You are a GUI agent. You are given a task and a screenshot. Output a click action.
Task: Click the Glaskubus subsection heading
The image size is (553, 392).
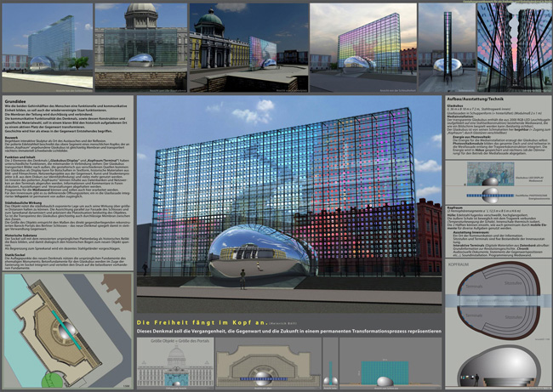(457, 106)
